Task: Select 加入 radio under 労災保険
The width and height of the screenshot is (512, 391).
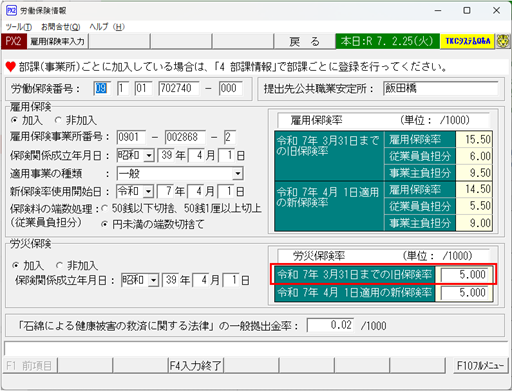Action: coord(15,266)
